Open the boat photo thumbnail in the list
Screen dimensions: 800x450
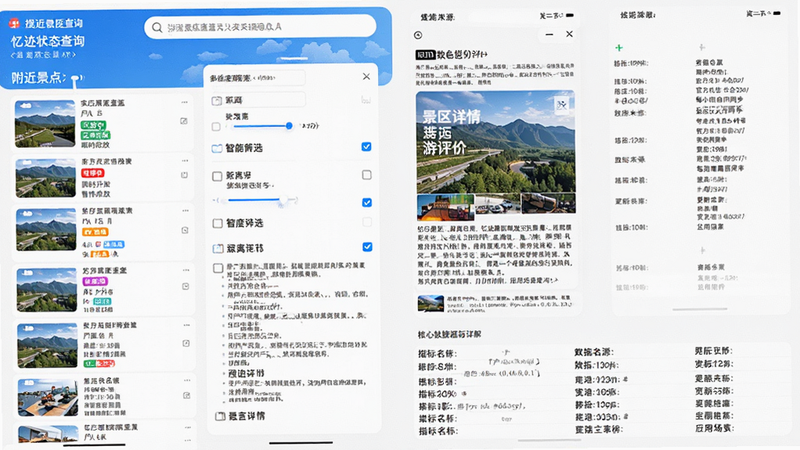point(47,397)
